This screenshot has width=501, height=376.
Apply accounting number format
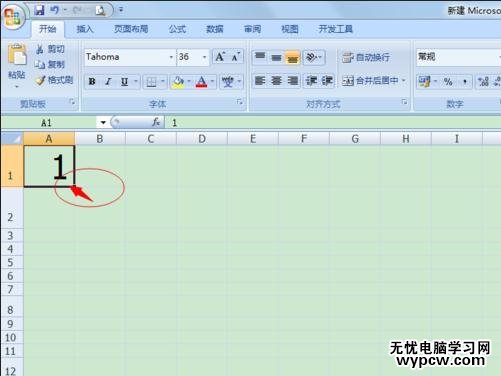tap(425, 82)
